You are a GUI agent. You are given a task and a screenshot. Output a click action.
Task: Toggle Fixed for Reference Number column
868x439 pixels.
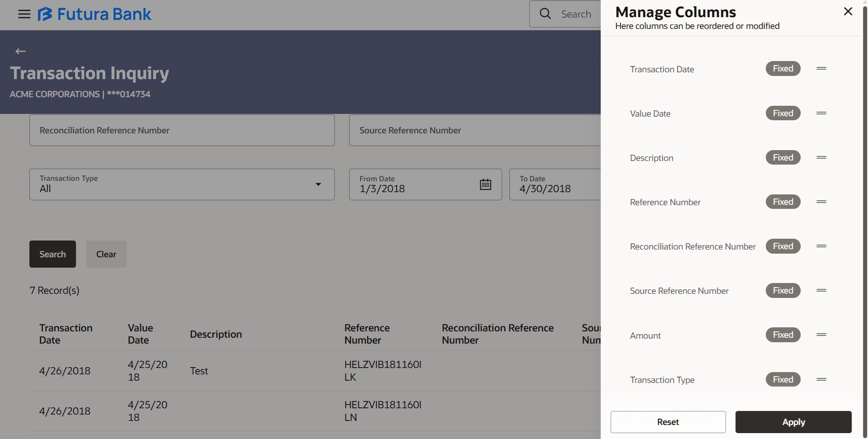783,202
